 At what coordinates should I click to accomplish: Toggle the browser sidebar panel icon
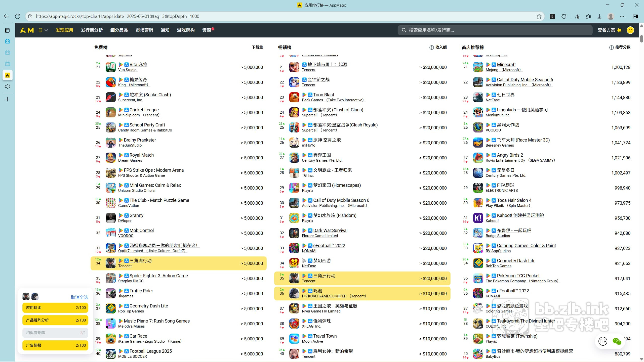point(635,16)
